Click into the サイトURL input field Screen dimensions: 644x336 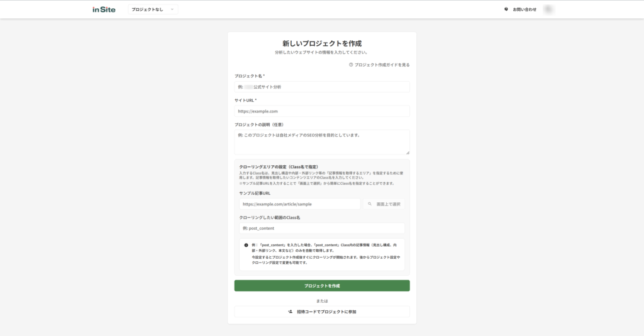click(x=322, y=111)
